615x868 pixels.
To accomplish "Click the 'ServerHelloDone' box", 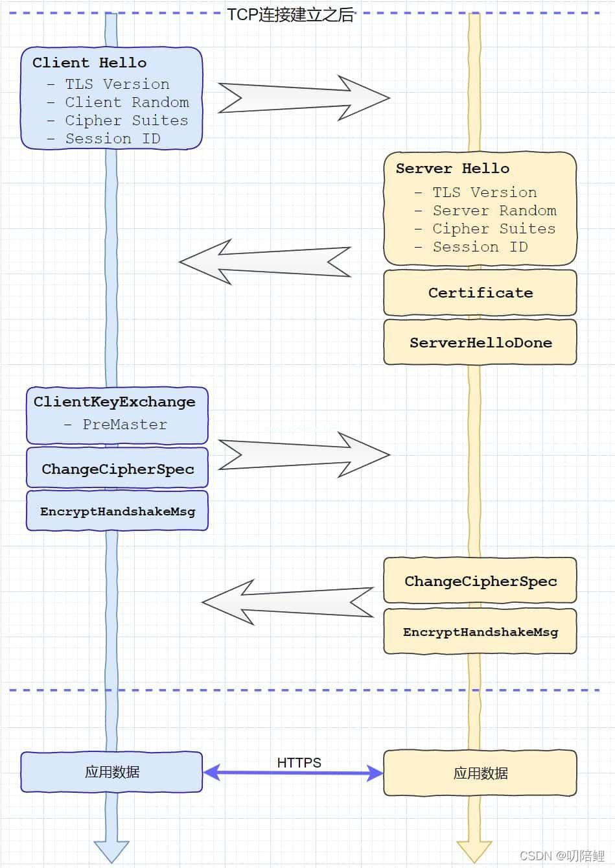I will coord(480,342).
